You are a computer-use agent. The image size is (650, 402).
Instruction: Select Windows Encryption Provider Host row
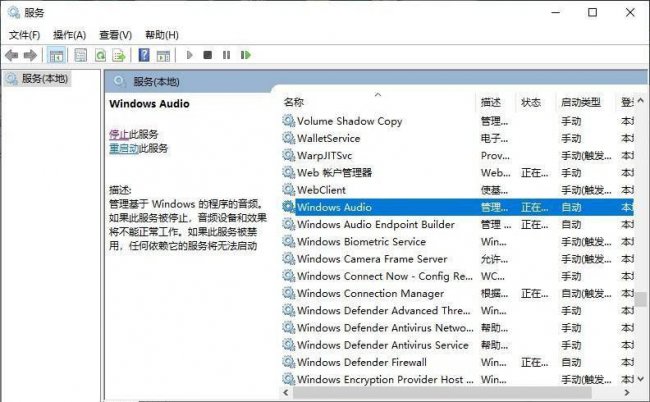[x=458, y=379]
